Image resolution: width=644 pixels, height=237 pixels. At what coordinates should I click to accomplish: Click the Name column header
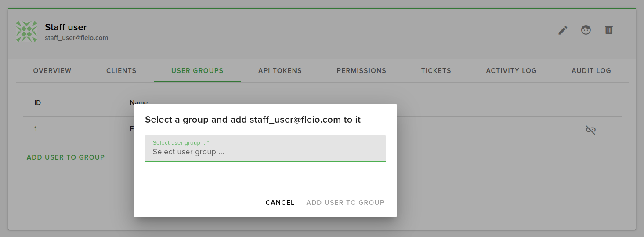(x=138, y=102)
